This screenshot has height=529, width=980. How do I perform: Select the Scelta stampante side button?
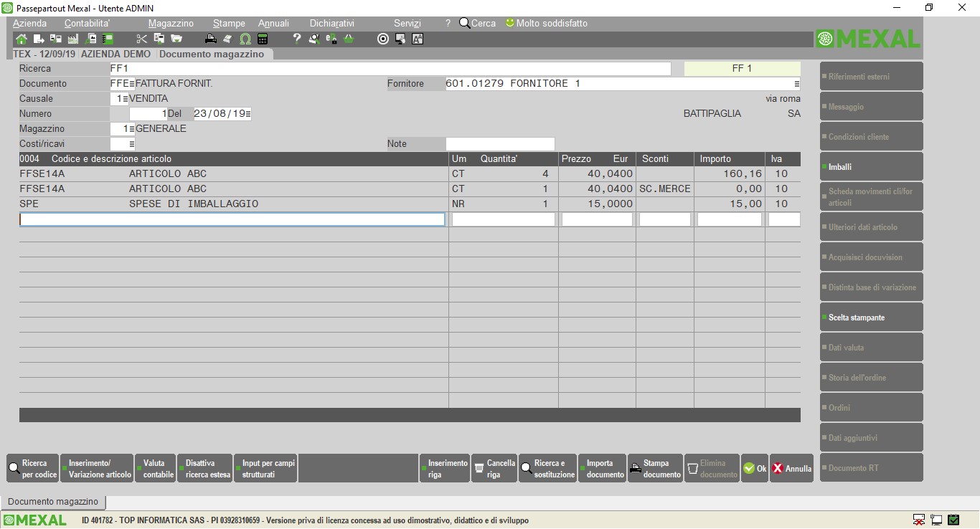coord(871,318)
